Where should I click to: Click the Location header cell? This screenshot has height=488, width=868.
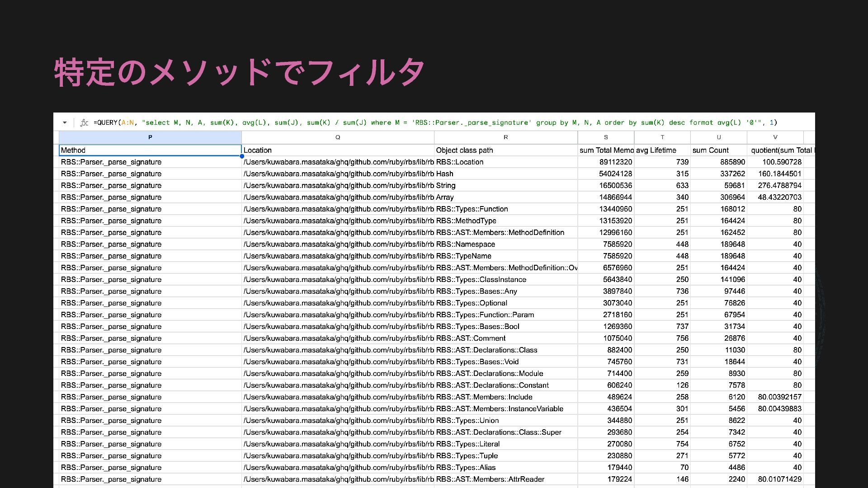point(338,150)
